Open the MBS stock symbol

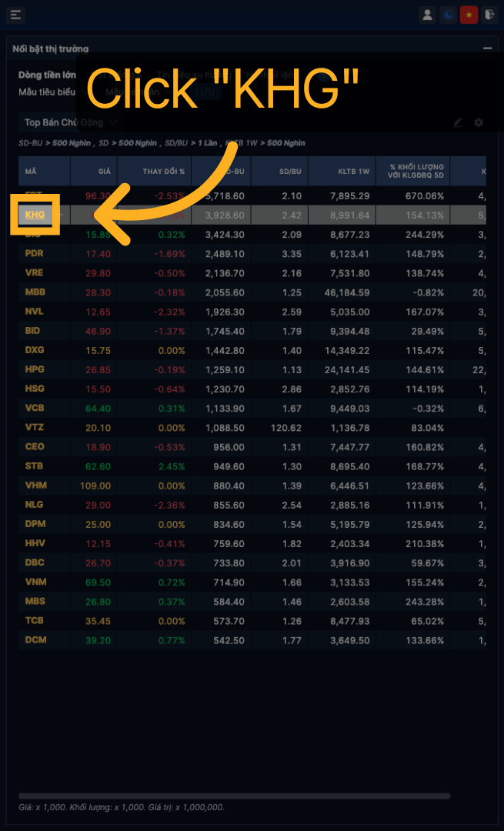(35, 601)
